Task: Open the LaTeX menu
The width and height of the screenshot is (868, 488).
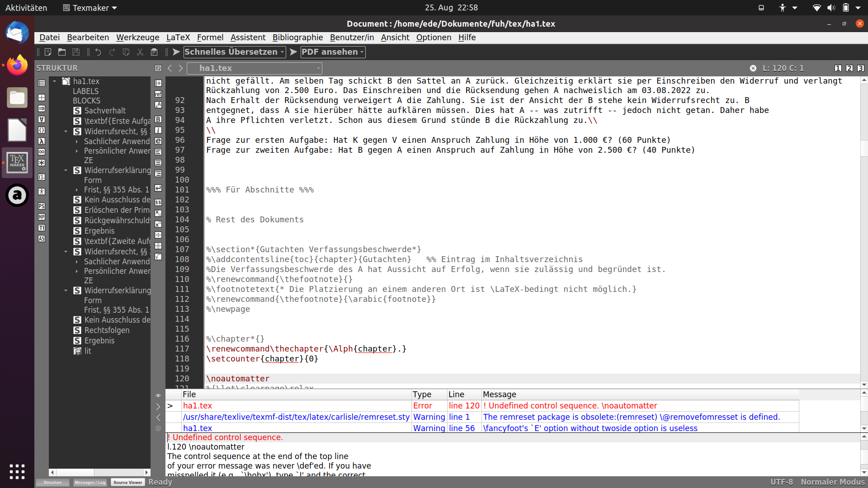Action: (x=178, y=38)
